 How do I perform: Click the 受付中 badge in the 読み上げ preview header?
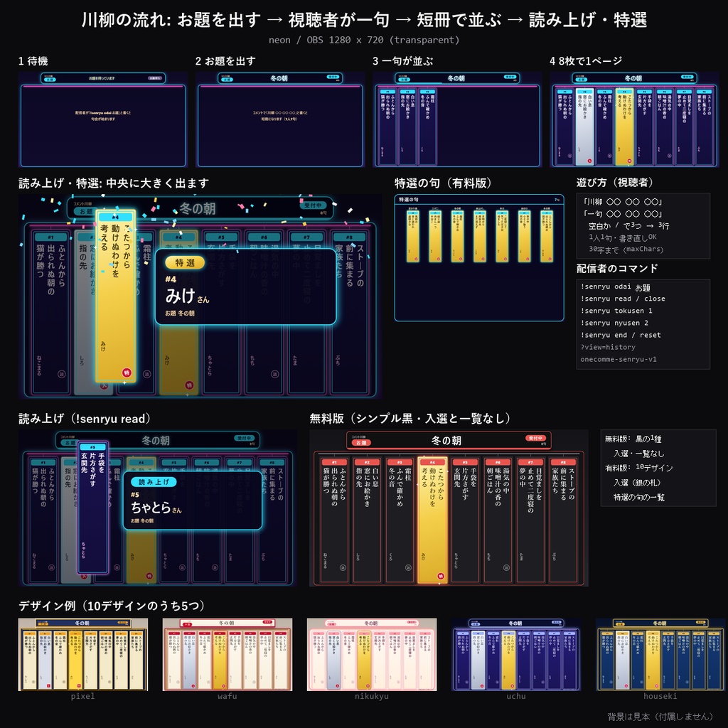coord(245,438)
